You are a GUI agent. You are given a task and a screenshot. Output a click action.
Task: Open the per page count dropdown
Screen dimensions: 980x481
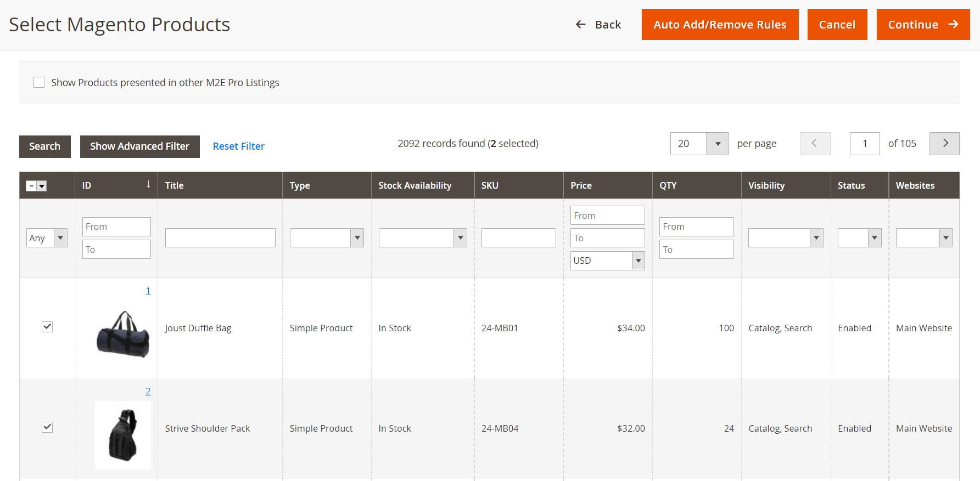(717, 144)
